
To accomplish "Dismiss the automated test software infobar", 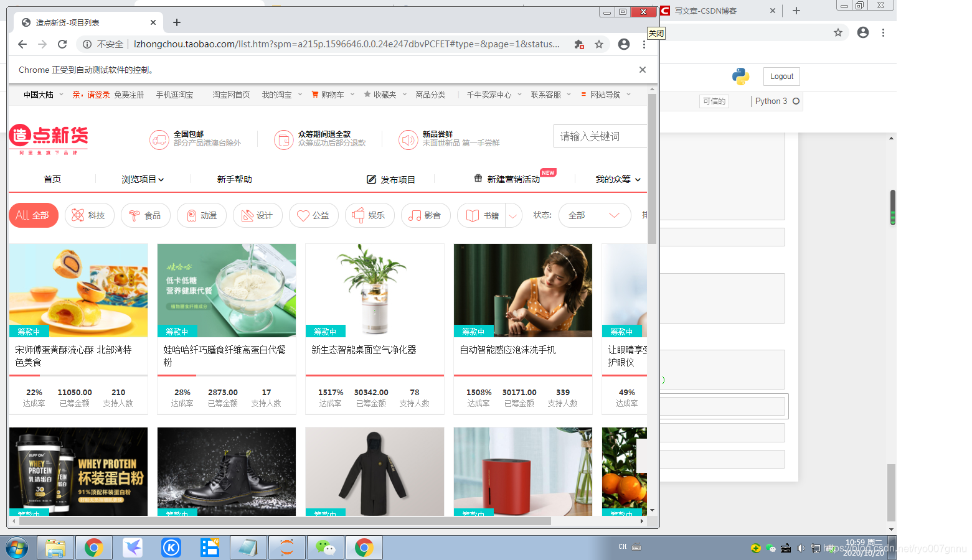I will [643, 70].
